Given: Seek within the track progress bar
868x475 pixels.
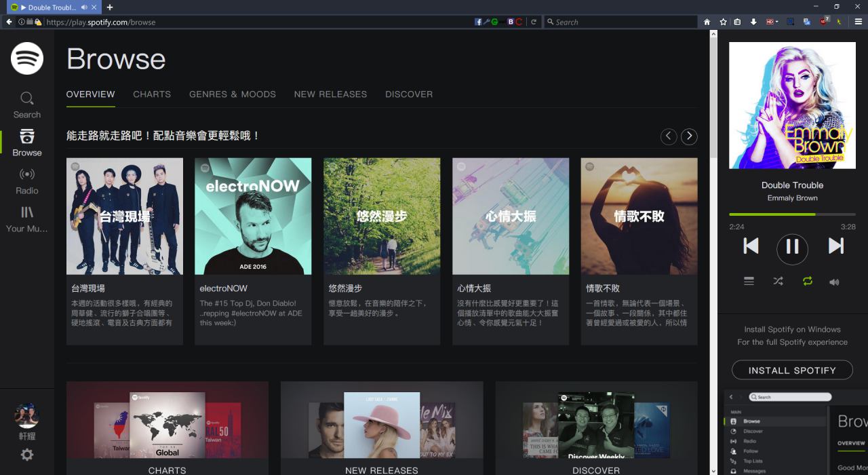Looking at the screenshot, I should point(792,214).
